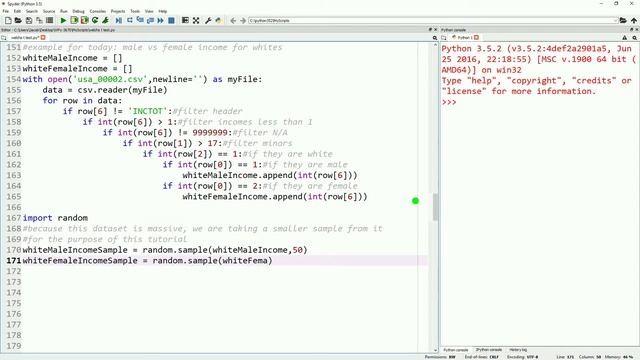Open the Consoles menu
This screenshot has width=640, height=360.
point(98,11)
